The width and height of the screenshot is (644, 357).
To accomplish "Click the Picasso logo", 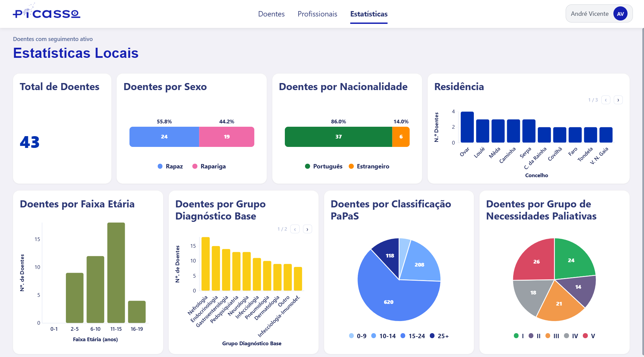I will pos(46,13).
